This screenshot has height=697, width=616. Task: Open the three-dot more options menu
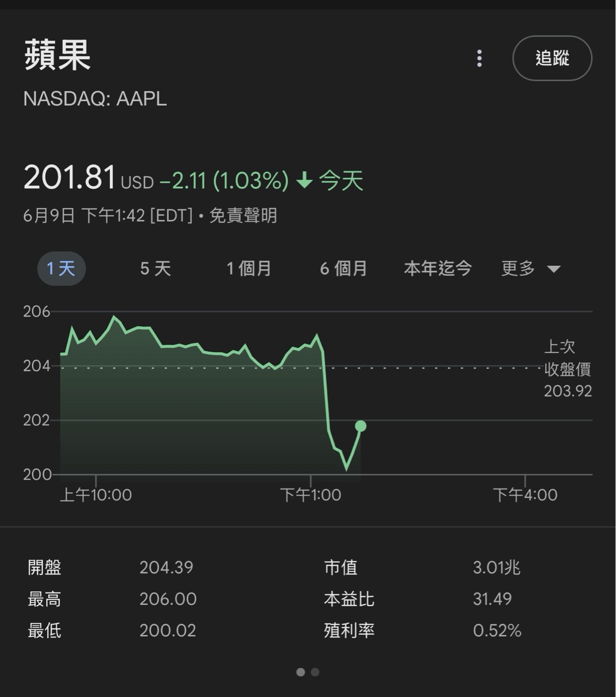click(x=479, y=58)
